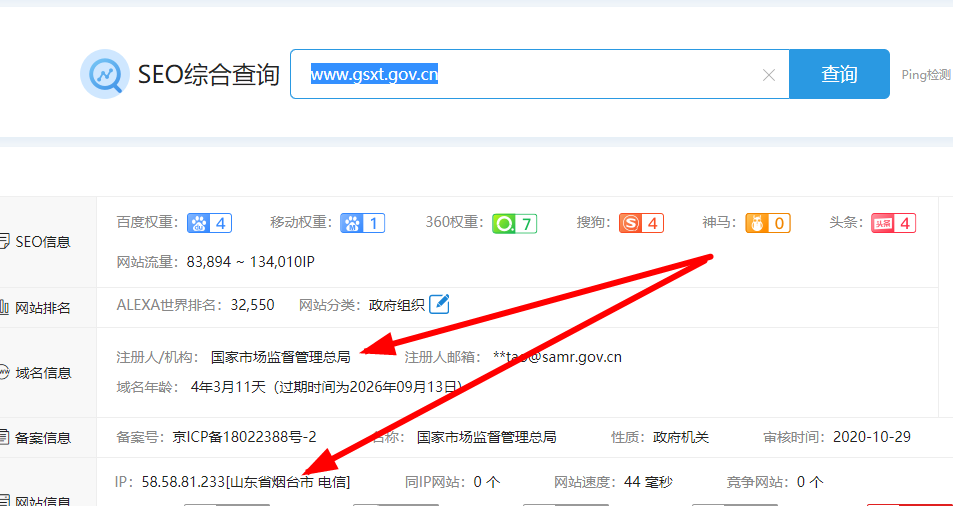Click the 查询 search button
Screen dimensions: 953x506
coord(839,74)
